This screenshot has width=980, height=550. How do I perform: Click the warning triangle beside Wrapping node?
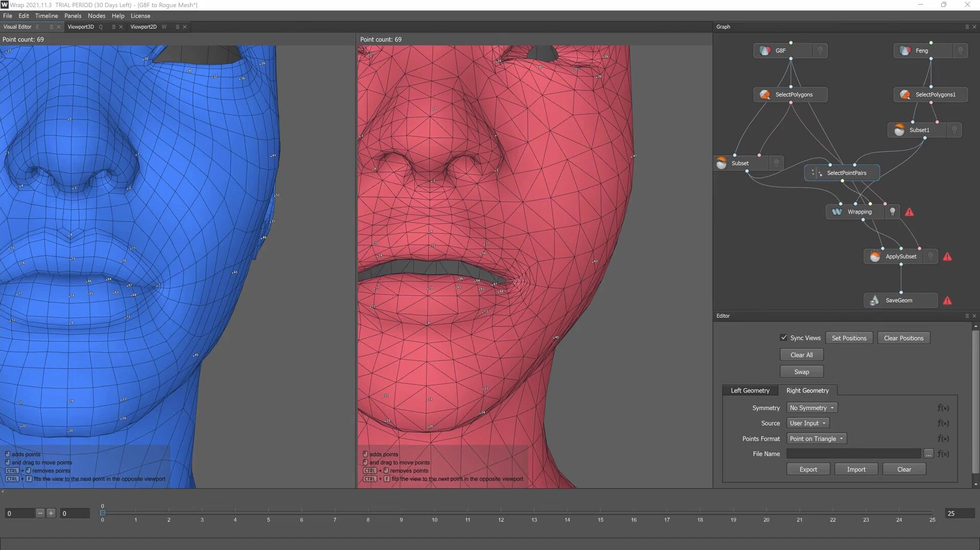click(909, 212)
